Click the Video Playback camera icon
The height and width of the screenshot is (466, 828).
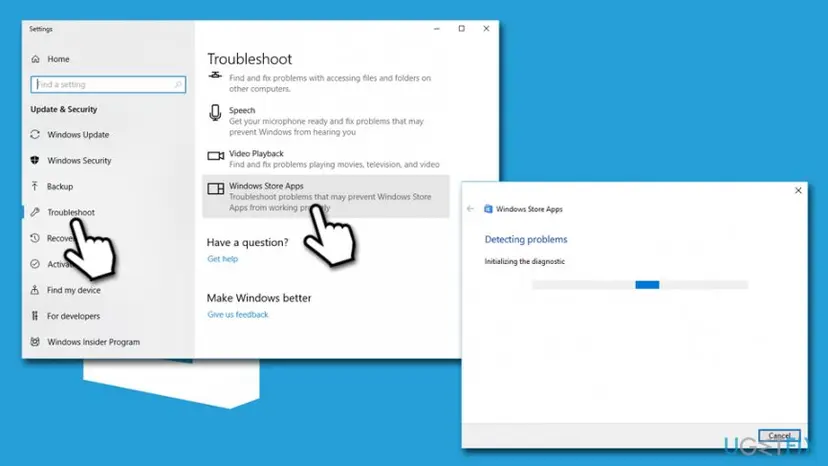tap(215, 156)
